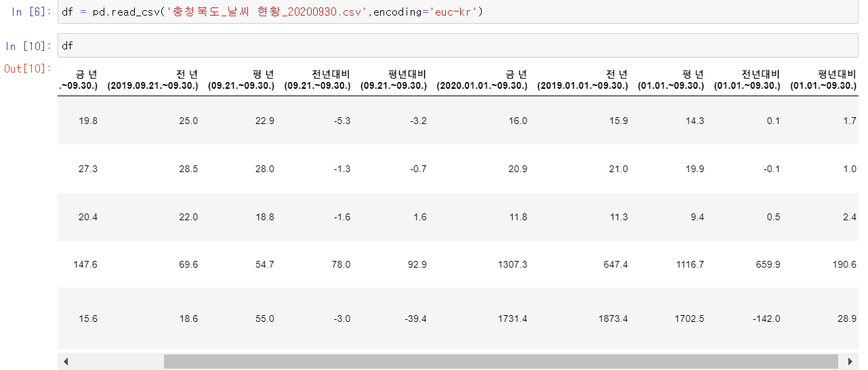This screenshot has height=370, width=868.
Task: Click the table cell with value 2.4
Action: [x=850, y=217]
